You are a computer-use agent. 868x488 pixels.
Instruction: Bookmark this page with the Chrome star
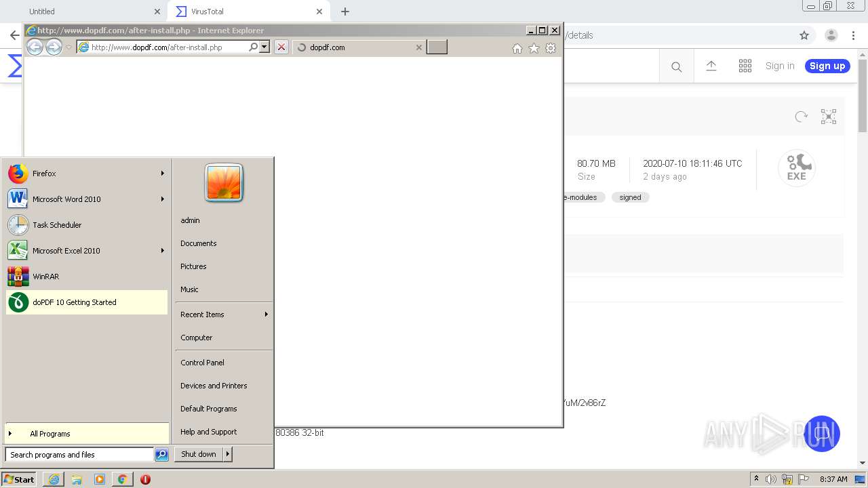tap(804, 35)
